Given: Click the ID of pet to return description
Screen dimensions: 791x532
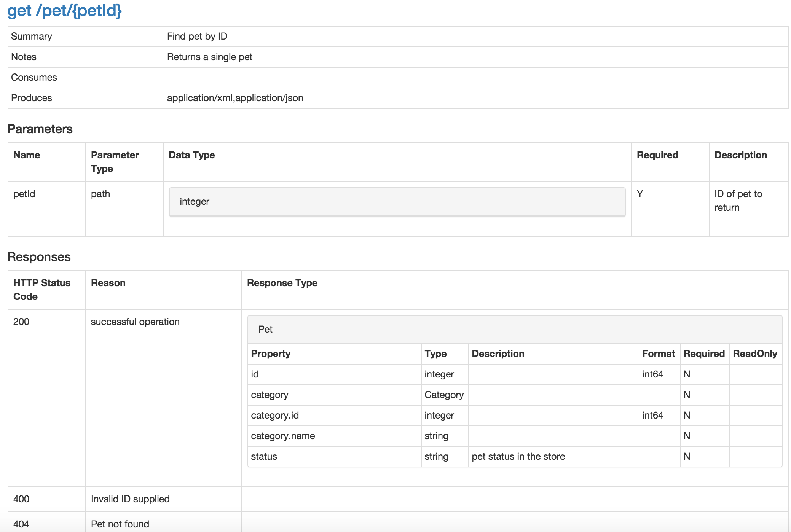Looking at the screenshot, I should 738,201.
